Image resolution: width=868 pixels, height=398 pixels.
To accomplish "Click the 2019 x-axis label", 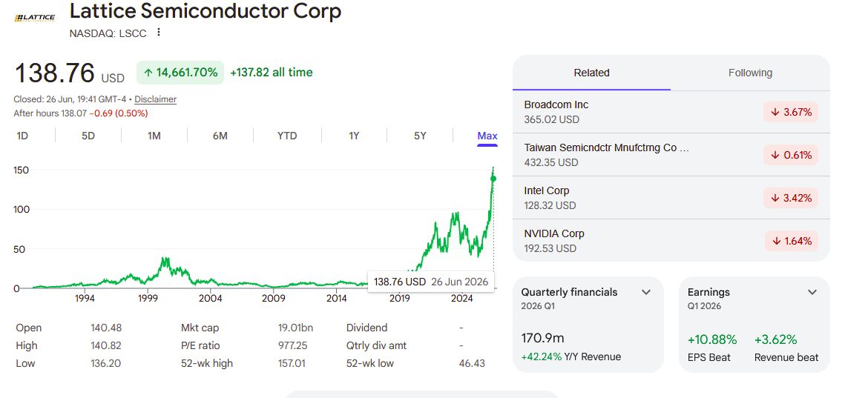I will tap(399, 299).
